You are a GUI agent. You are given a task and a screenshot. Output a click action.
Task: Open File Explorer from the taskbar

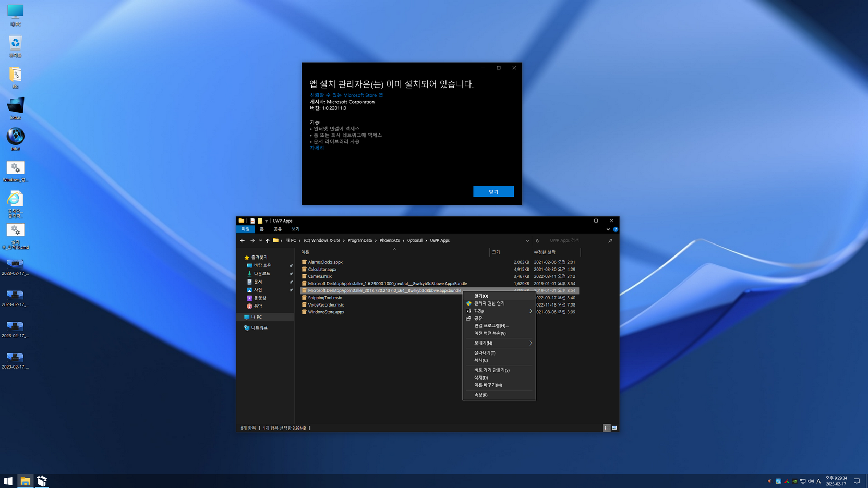click(25, 481)
